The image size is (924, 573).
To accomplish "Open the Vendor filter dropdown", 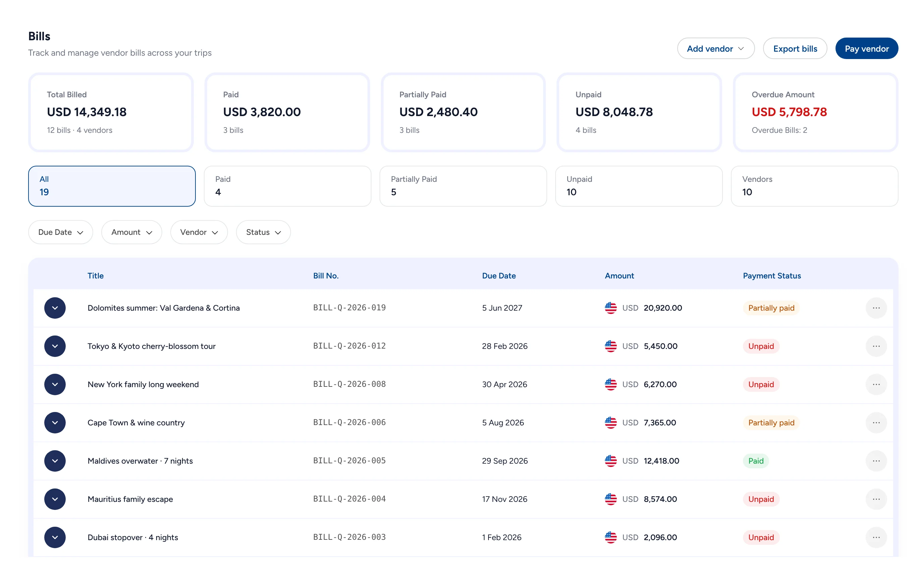I will point(199,232).
